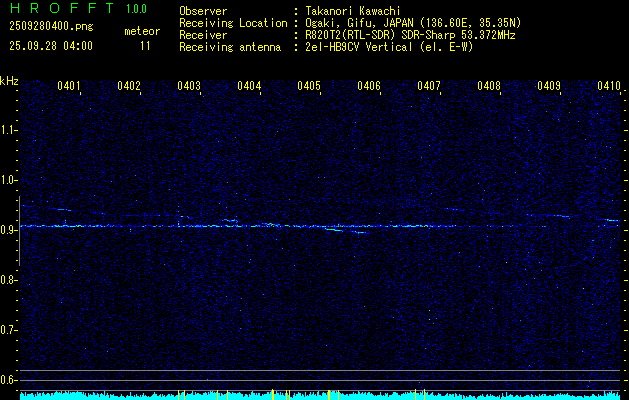This screenshot has width=629, height=400.
Task: Click the bright carrier line near 0.9 kHz
Action: (x=300, y=226)
